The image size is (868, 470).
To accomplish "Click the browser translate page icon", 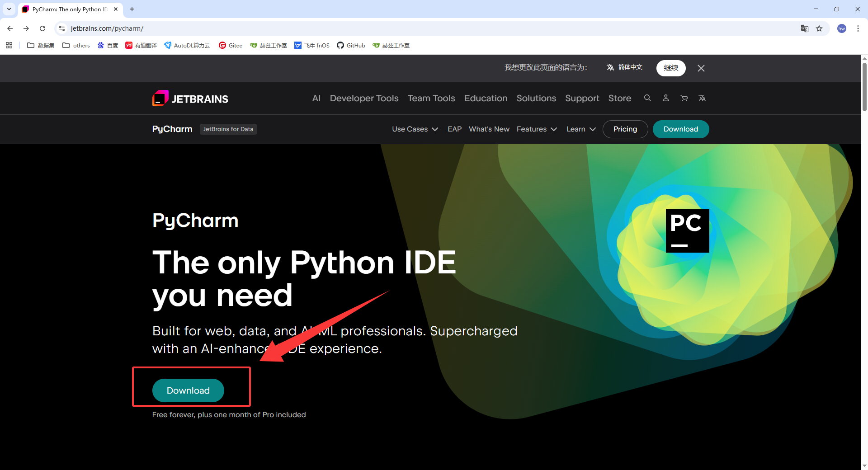I will pos(805,28).
